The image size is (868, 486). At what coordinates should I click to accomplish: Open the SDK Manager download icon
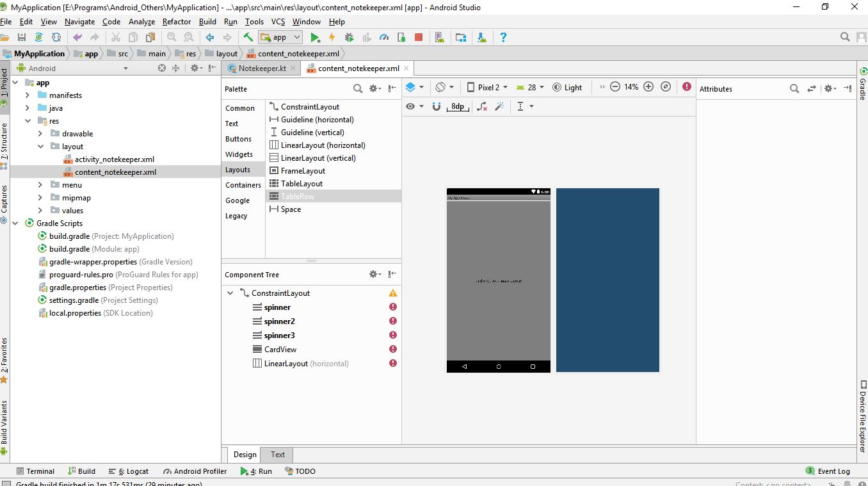click(x=481, y=37)
